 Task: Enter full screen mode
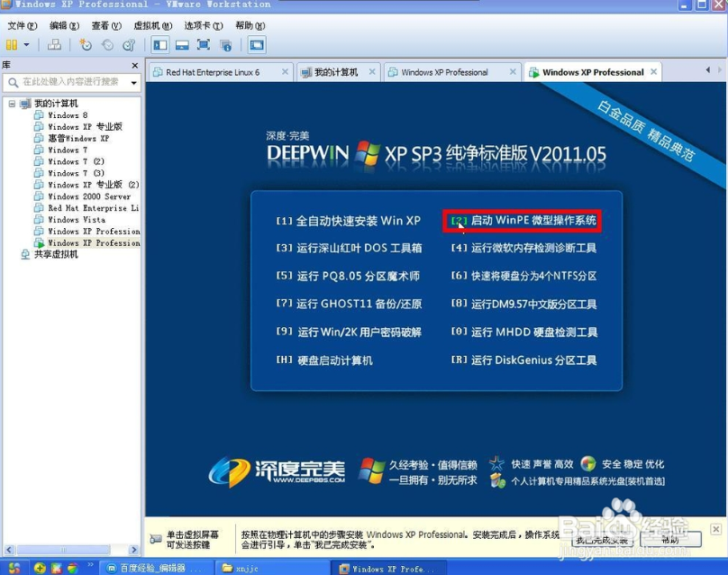204,45
